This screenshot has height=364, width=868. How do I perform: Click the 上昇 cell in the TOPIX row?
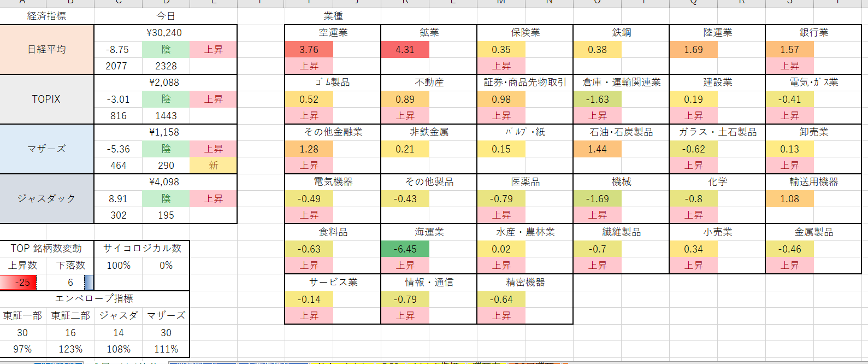(214, 99)
